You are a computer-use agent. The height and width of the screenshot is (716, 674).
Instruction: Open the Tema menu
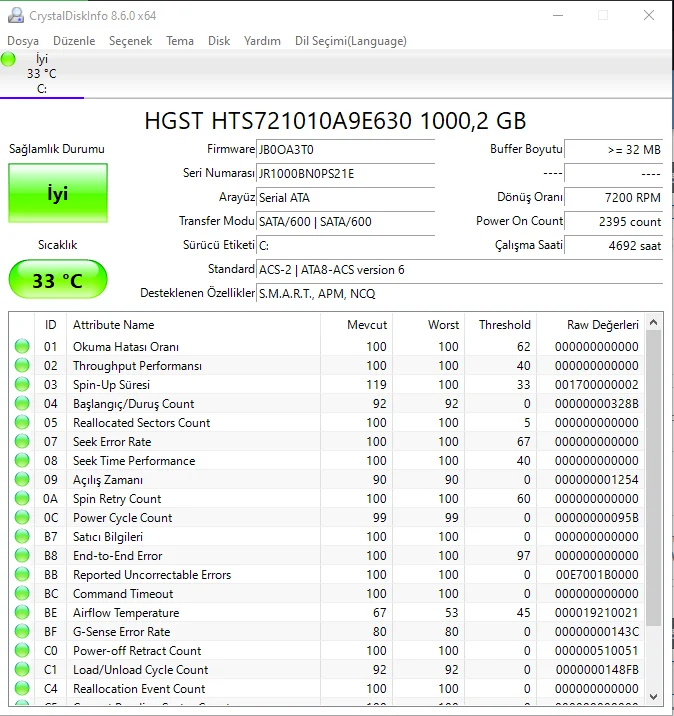click(180, 41)
